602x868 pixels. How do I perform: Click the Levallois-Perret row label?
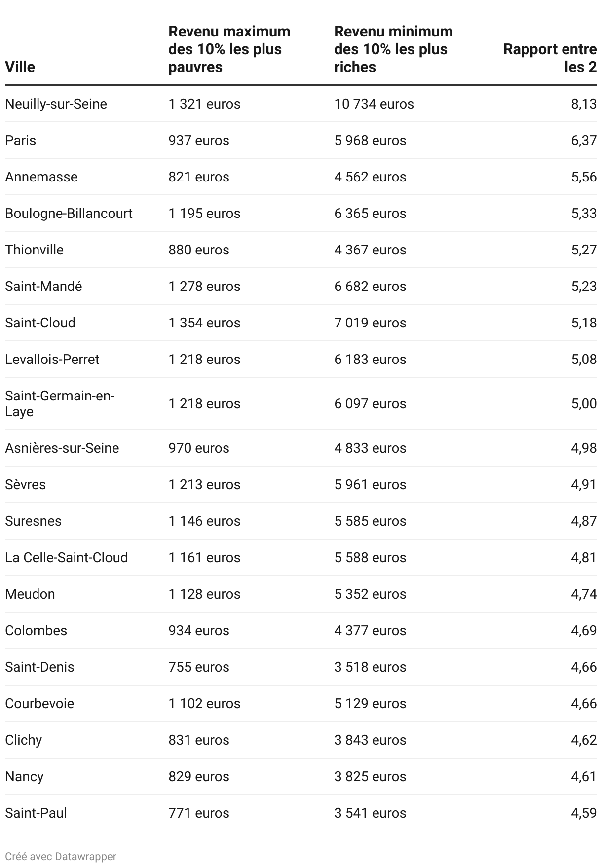tap(52, 360)
